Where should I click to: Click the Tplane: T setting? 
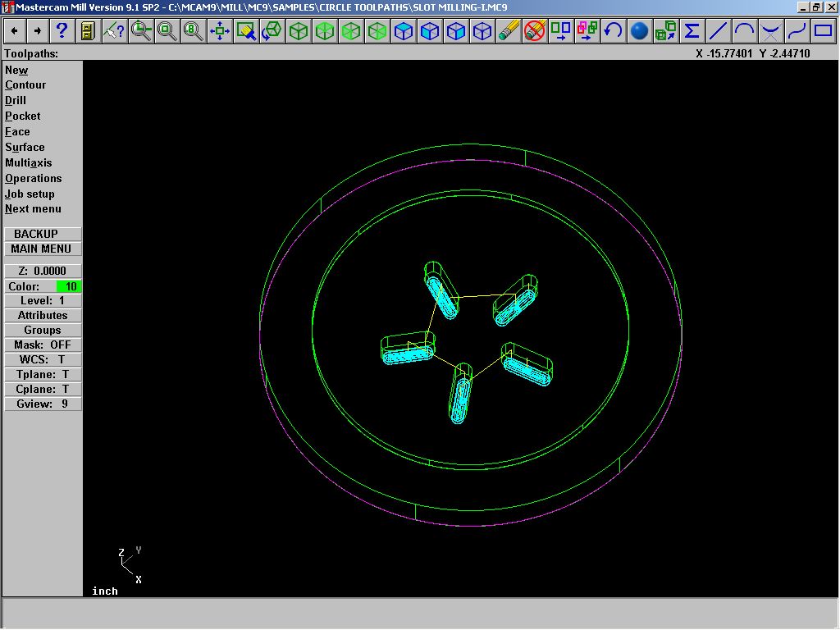point(43,374)
